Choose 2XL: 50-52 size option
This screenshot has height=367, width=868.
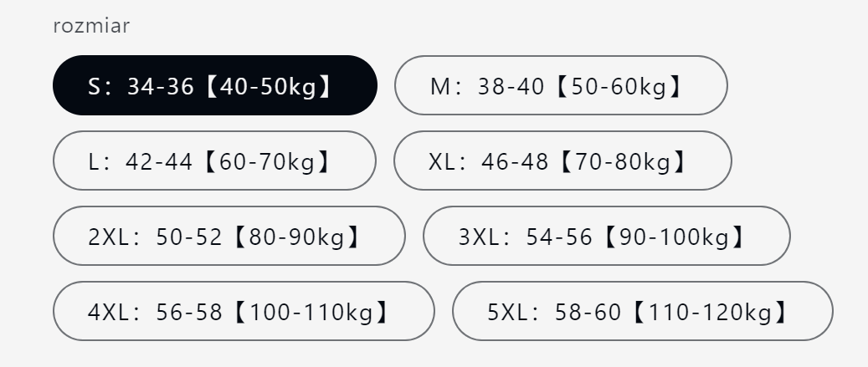229,236
